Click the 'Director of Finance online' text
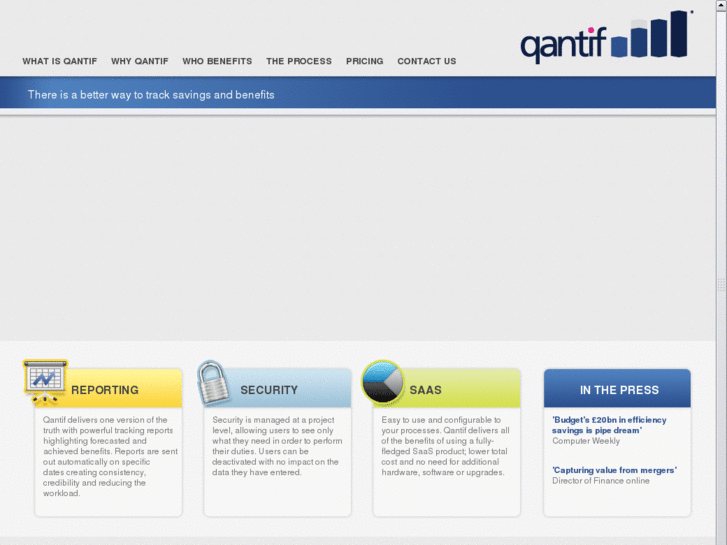 tap(601, 481)
